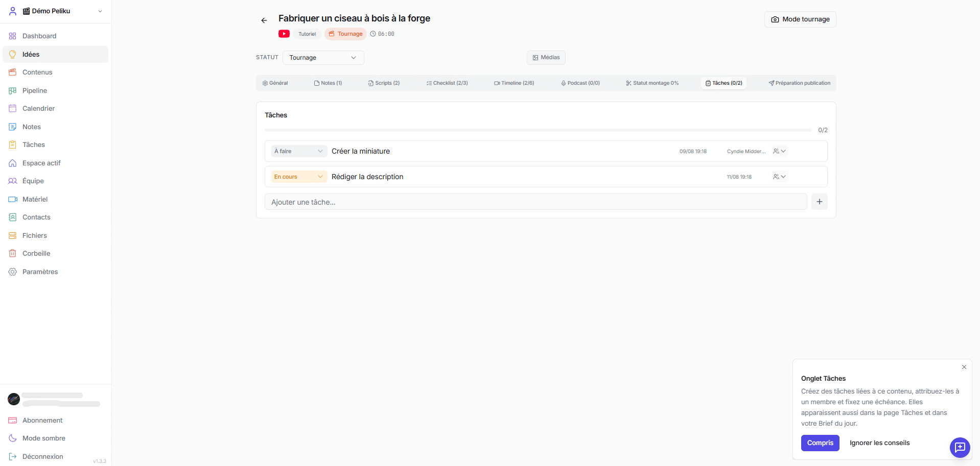
Task: Open Matériel in the sidebar
Action: click(x=56, y=200)
